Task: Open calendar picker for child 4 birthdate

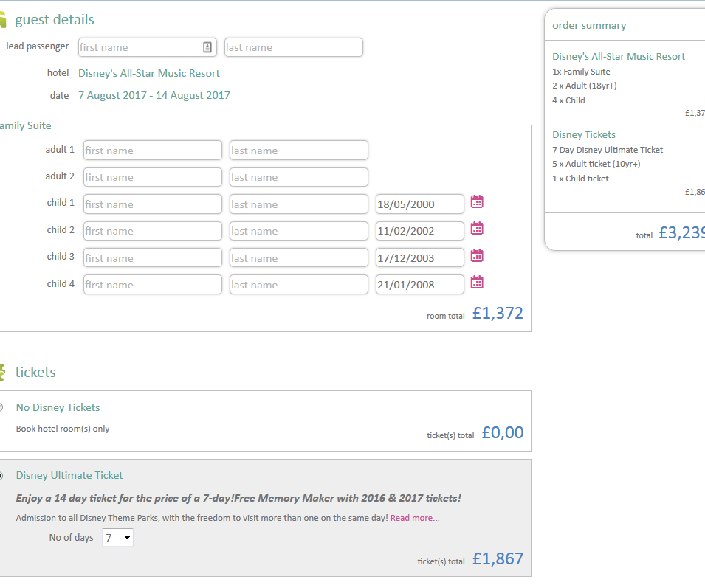Action: coord(477,282)
